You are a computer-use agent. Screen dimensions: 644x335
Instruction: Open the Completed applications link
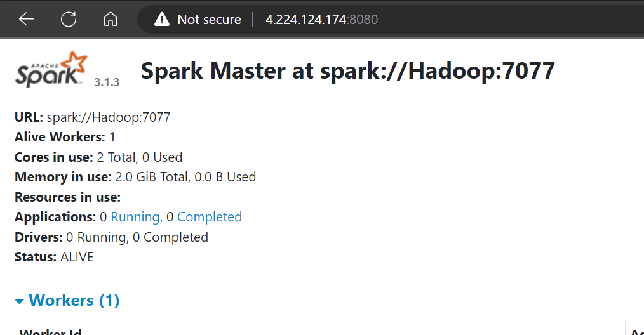[210, 217]
